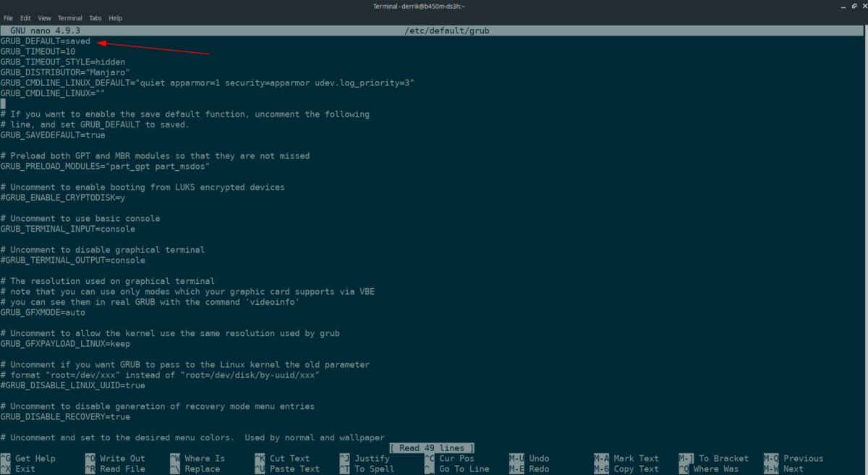Click the GNU nano 4.9.3 version label
This screenshot has width=868, height=475.
[x=45, y=31]
